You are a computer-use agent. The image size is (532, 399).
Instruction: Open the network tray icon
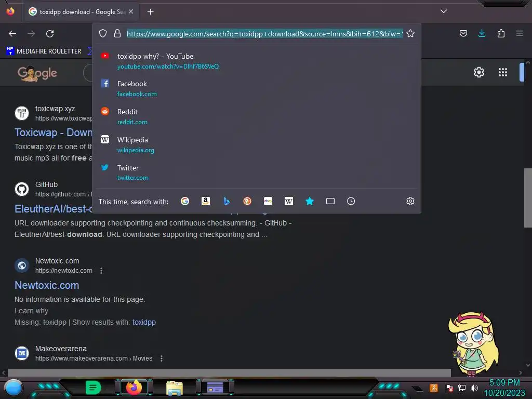tap(462, 388)
